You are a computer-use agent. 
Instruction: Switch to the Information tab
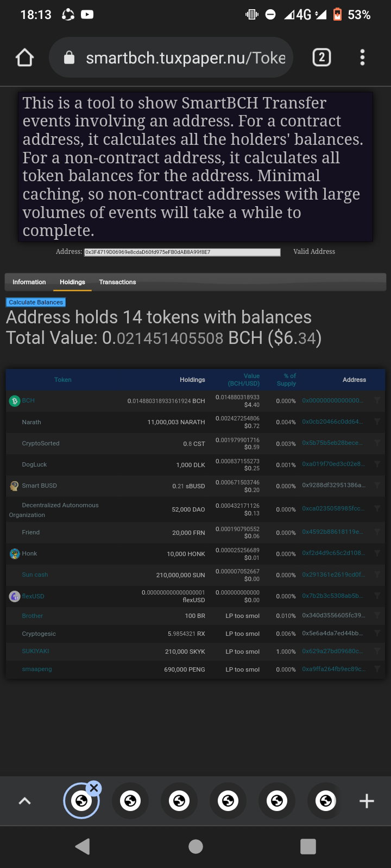tap(29, 282)
